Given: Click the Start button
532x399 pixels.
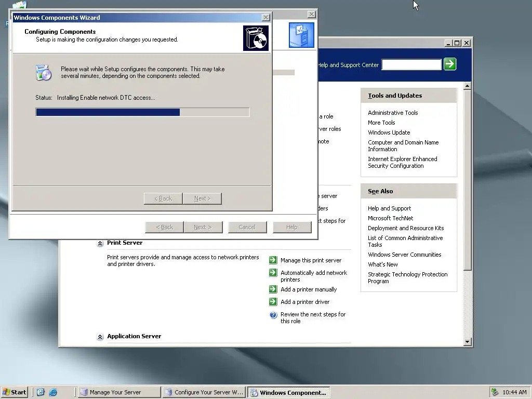Looking at the screenshot, I should (x=14, y=392).
